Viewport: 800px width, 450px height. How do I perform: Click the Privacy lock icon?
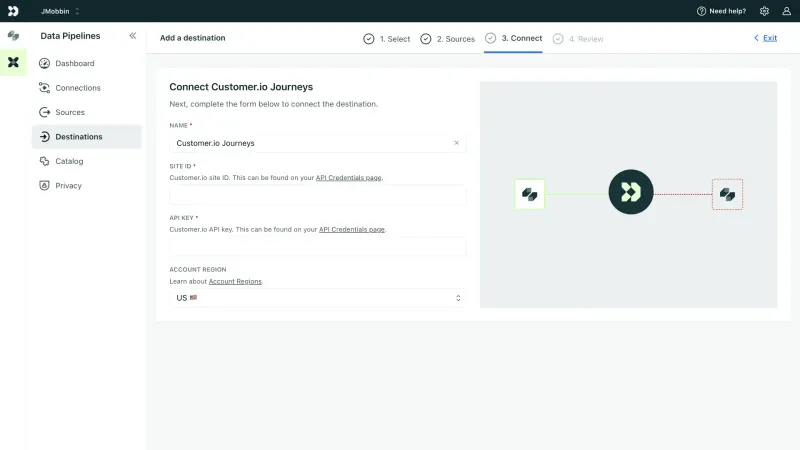pyautogui.click(x=44, y=186)
